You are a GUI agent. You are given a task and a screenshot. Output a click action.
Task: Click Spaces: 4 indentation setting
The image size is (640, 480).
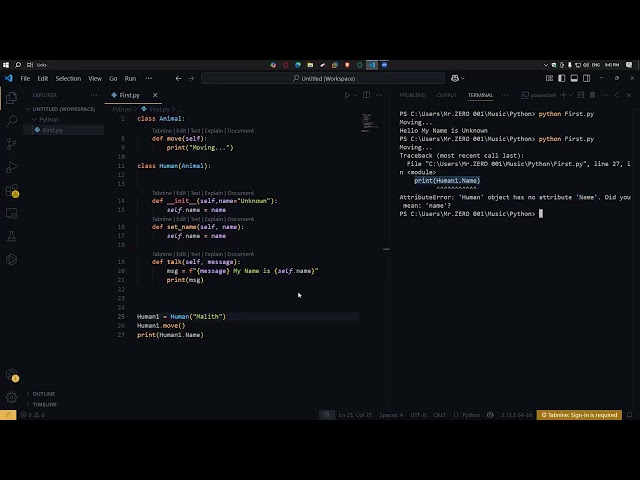click(391, 415)
